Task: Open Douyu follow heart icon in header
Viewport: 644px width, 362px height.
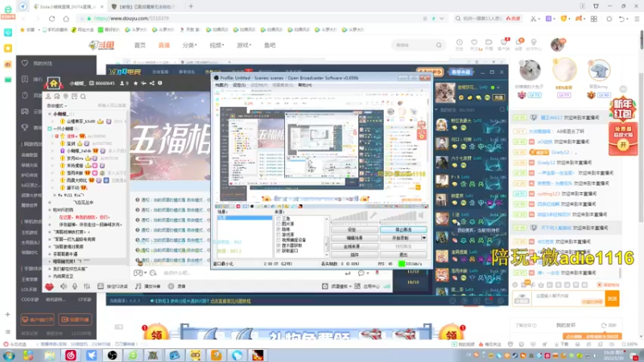Action: pyautogui.click(x=474, y=43)
